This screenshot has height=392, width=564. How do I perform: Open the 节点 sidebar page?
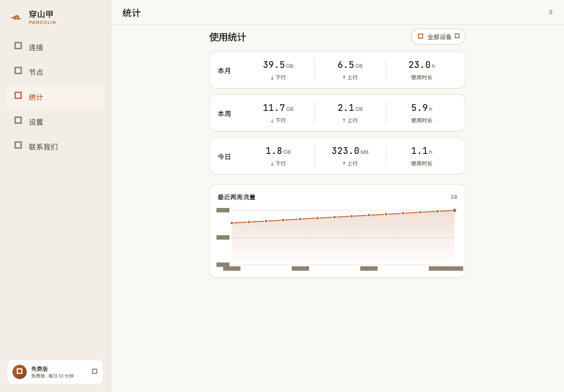(55, 72)
